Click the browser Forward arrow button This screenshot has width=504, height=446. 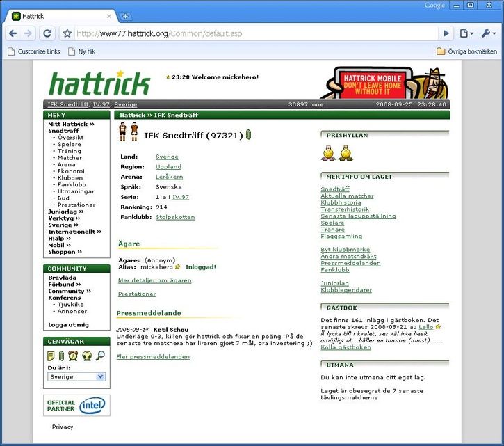pyautogui.click(x=29, y=33)
